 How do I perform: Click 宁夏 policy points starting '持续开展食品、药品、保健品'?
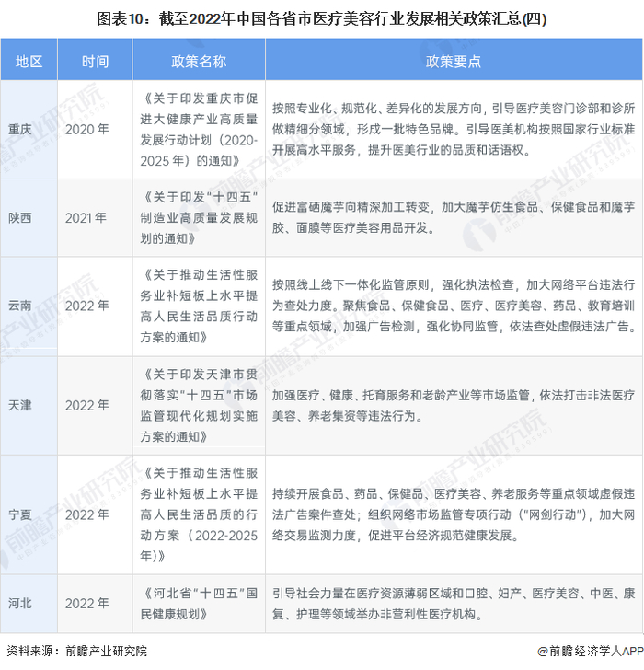454,514
